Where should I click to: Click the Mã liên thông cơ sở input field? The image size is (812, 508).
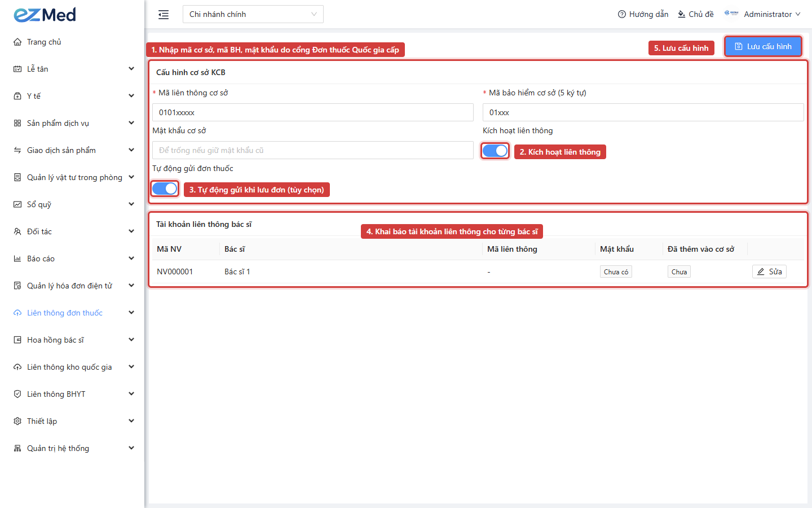point(313,112)
